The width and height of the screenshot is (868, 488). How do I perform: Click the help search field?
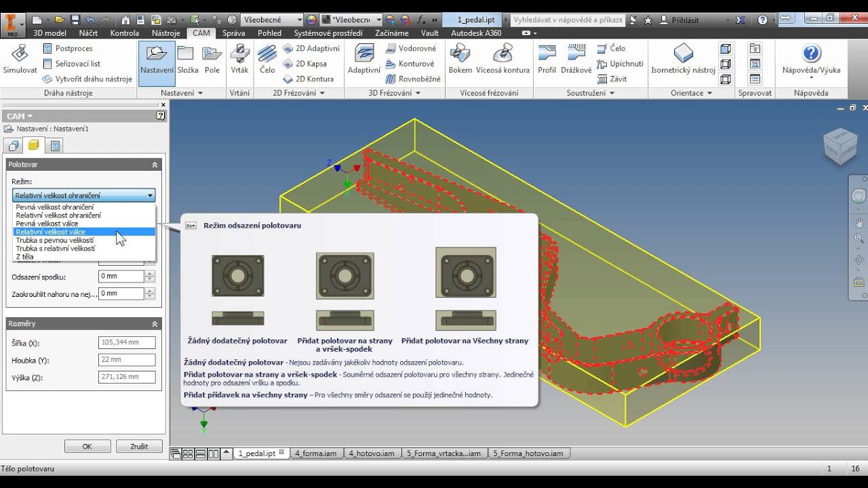coord(568,20)
